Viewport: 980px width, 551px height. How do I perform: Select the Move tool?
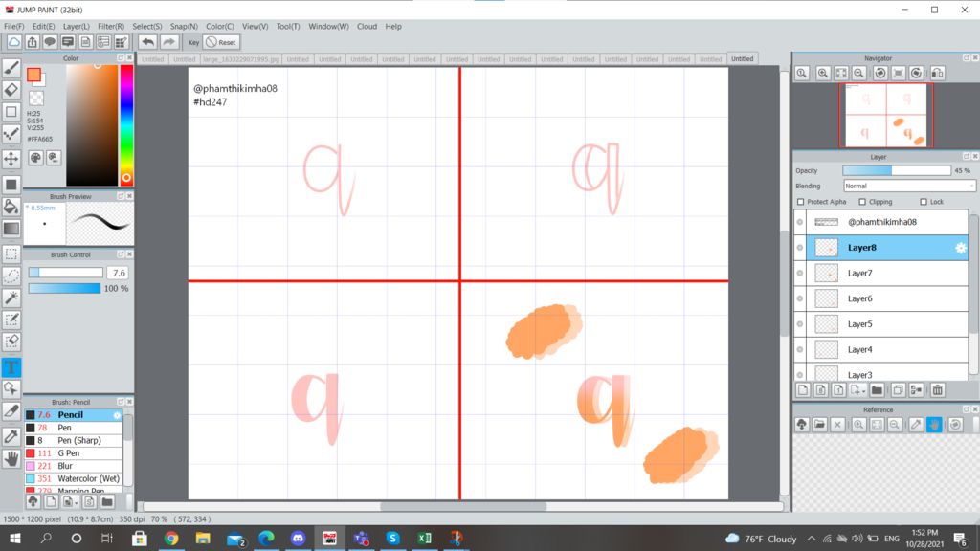pyautogui.click(x=11, y=159)
